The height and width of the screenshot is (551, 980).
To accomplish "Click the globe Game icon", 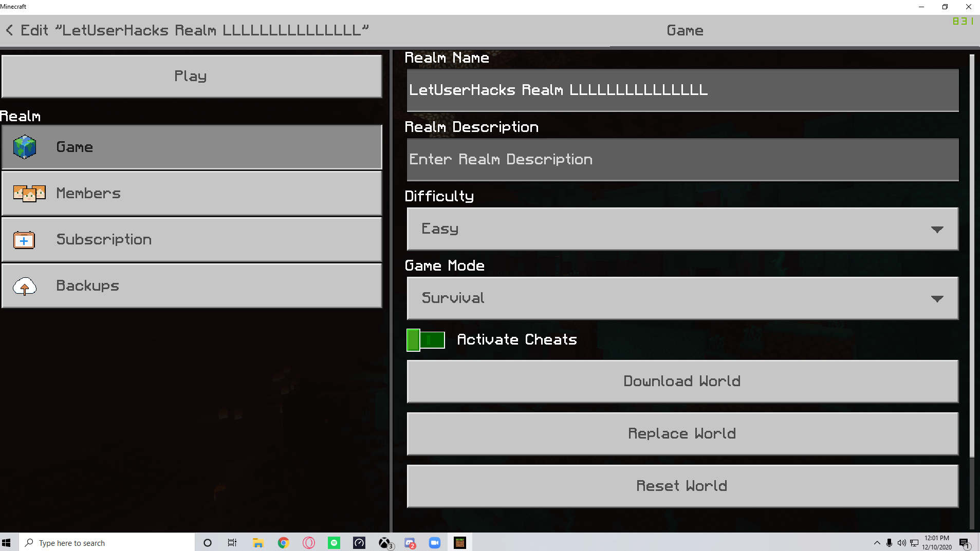I will pos(25,147).
